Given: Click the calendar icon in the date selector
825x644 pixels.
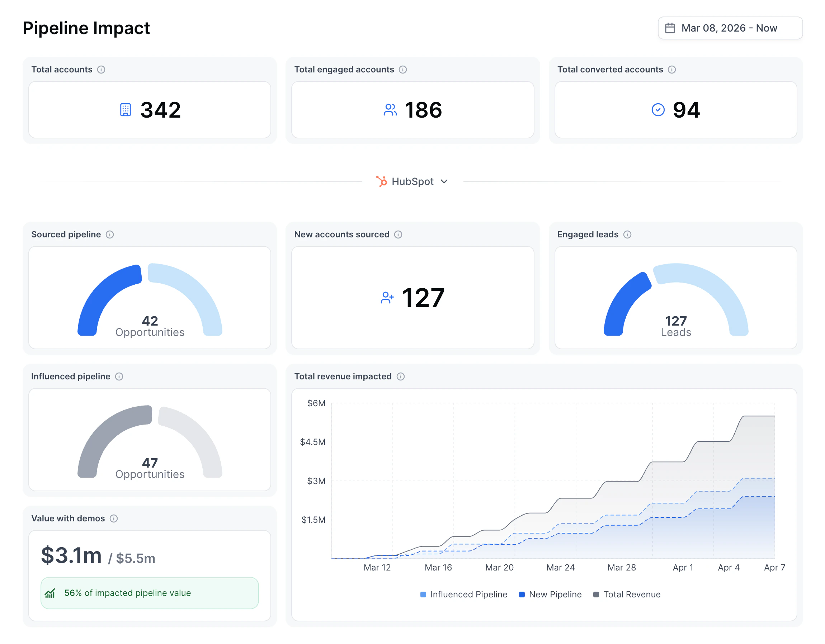Looking at the screenshot, I should click(x=670, y=28).
